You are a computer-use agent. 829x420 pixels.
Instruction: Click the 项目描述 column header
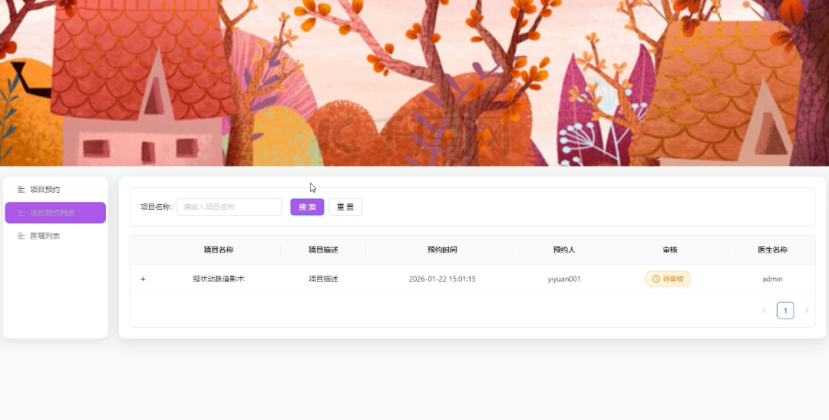(323, 250)
